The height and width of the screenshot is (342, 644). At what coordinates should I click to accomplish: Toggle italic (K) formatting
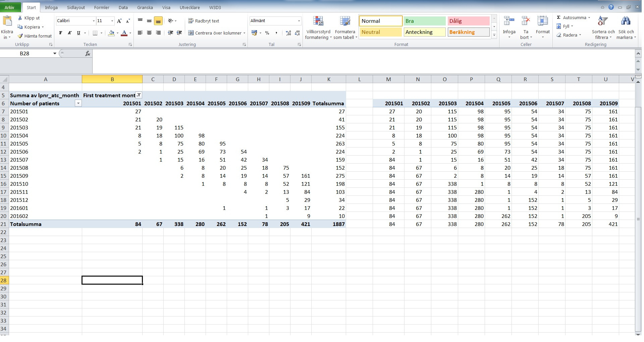tap(69, 33)
